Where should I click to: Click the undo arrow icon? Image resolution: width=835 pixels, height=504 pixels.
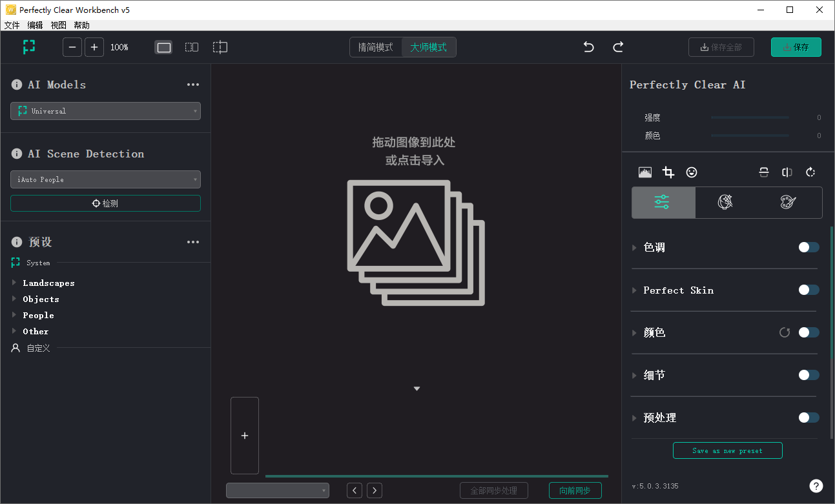click(588, 47)
